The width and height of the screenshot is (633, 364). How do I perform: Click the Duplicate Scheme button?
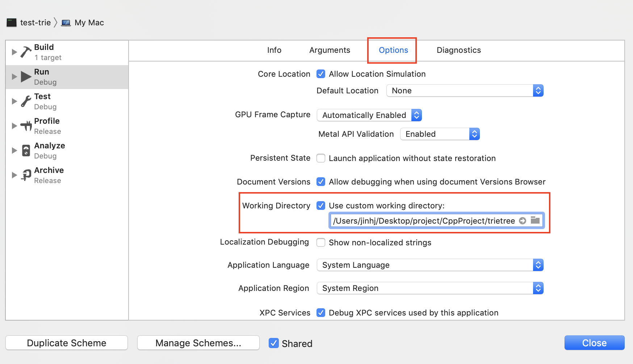click(x=67, y=343)
